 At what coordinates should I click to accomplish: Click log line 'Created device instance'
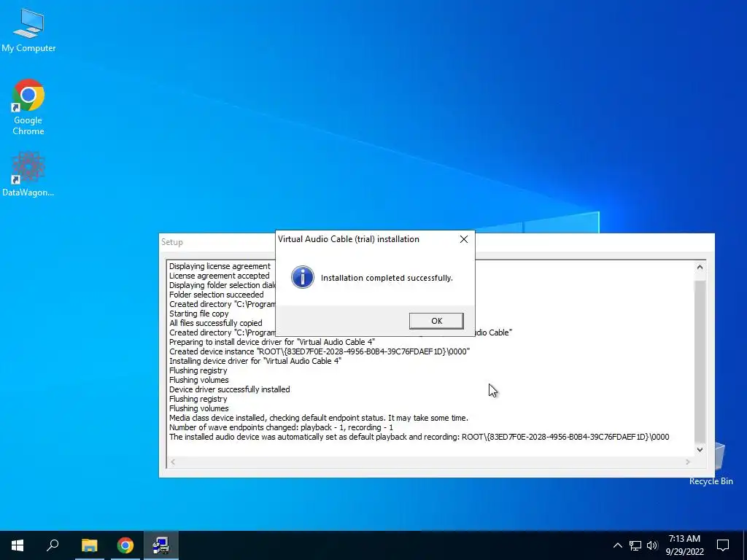pyautogui.click(x=320, y=351)
